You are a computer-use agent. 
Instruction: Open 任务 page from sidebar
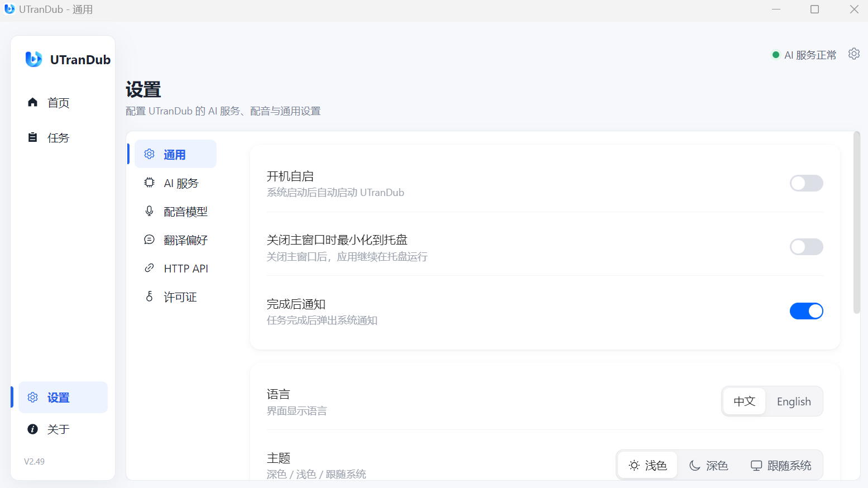[x=63, y=137]
